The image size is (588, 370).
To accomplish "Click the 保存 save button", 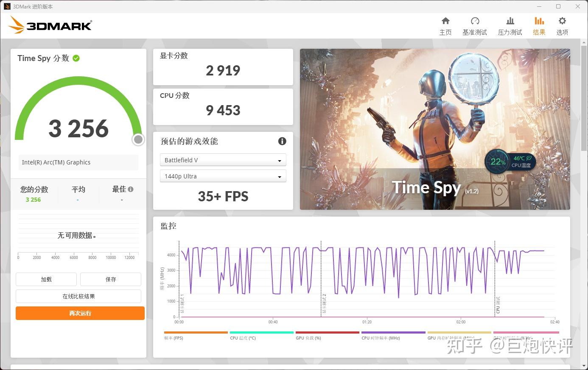I will coord(111,279).
